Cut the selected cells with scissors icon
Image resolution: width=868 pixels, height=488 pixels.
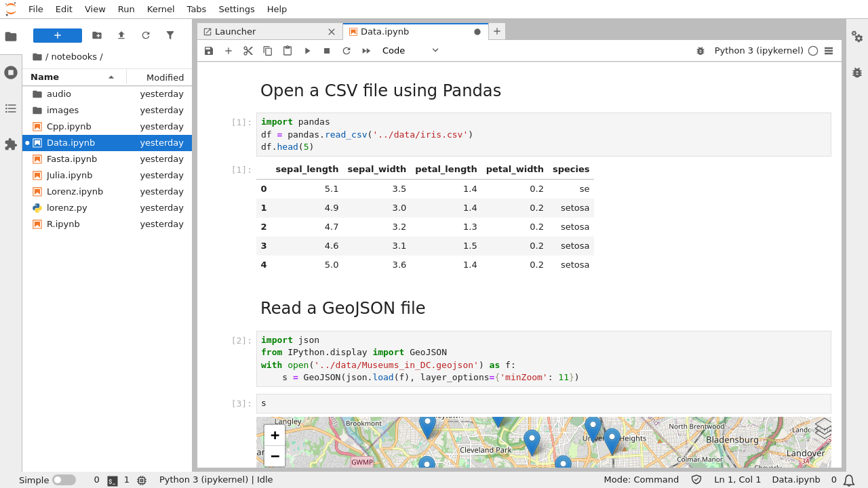click(x=248, y=50)
